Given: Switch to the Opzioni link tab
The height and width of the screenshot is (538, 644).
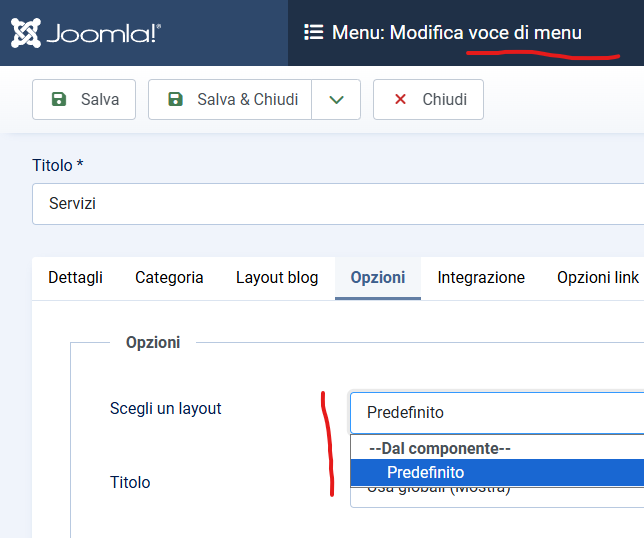Looking at the screenshot, I should [598, 278].
